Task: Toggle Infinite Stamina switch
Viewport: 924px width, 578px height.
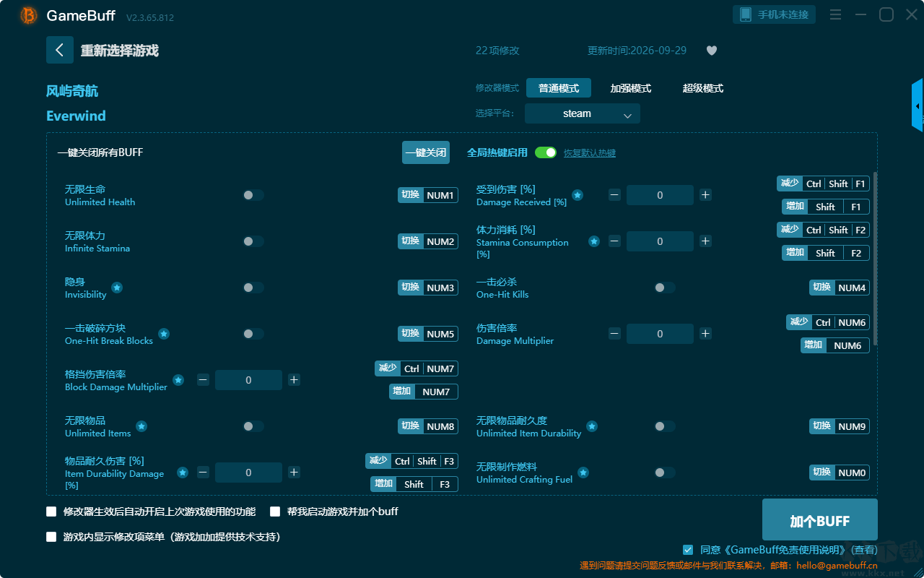Action: tap(253, 241)
